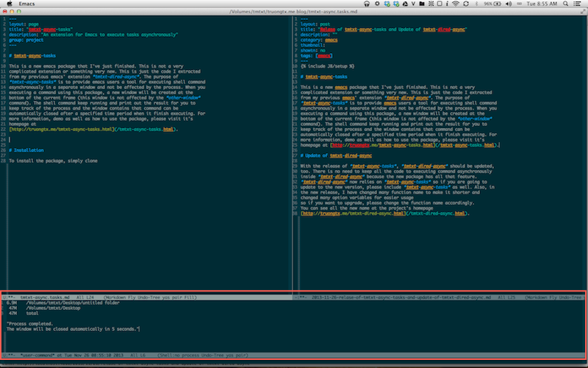Screen dimensions: 588x368
Task: Open the Emacs application menu
Action: point(28,4)
